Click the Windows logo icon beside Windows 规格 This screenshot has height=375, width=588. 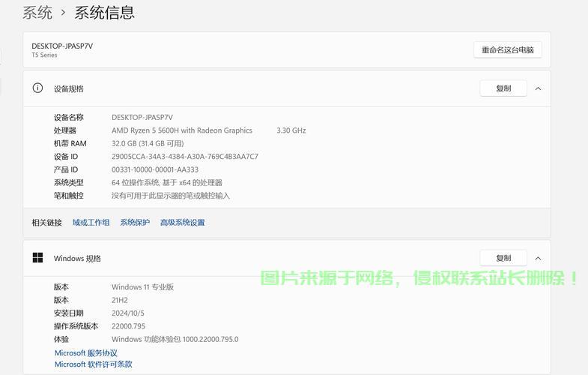point(37,258)
